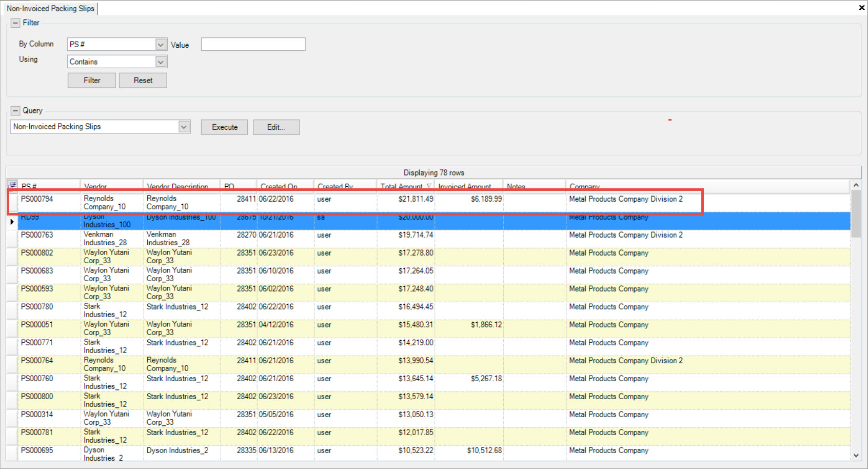Collapse the Filter section
This screenshot has width=868, height=469.
(x=15, y=23)
